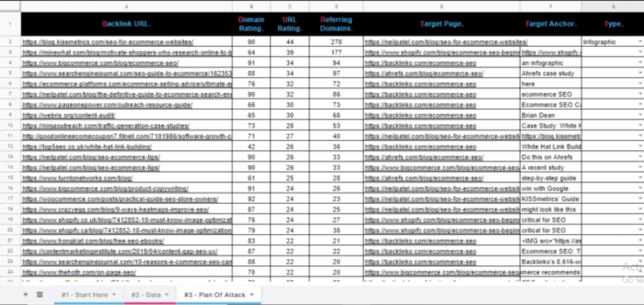
Task: Click the Target Page header cell
Action: 442,24
